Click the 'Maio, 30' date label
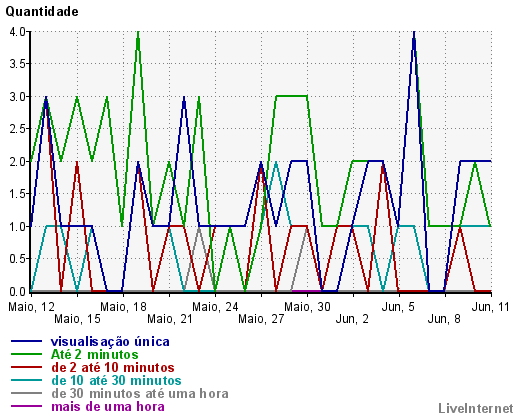The width and height of the screenshot is (520, 418). 307,307
